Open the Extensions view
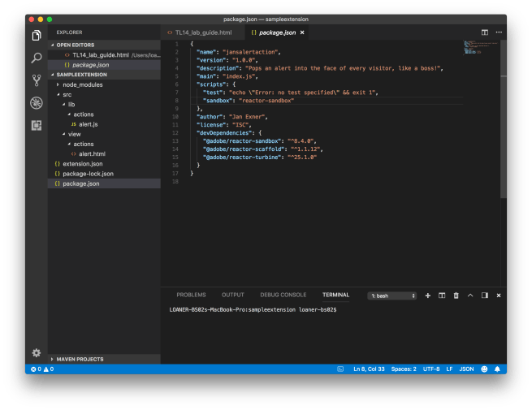 [x=37, y=125]
